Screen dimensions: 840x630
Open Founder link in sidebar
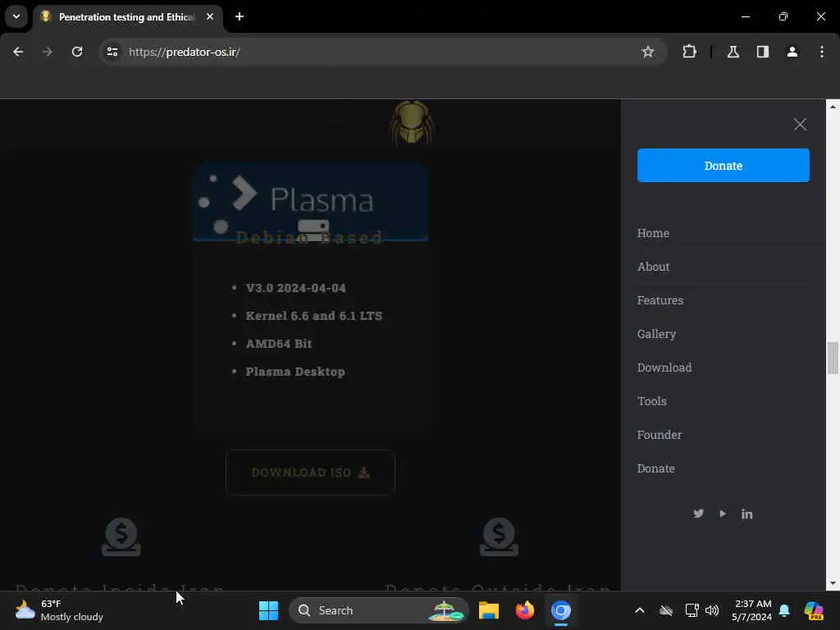(x=659, y=435)
